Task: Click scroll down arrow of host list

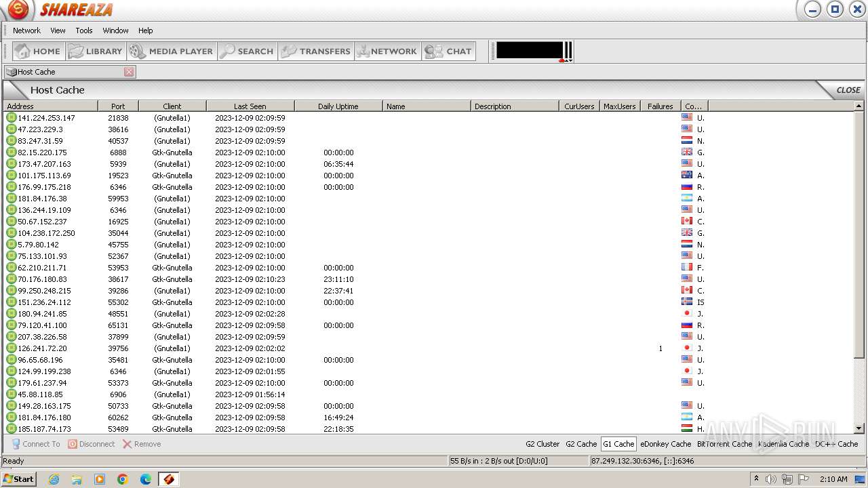Action: (859, 428)
